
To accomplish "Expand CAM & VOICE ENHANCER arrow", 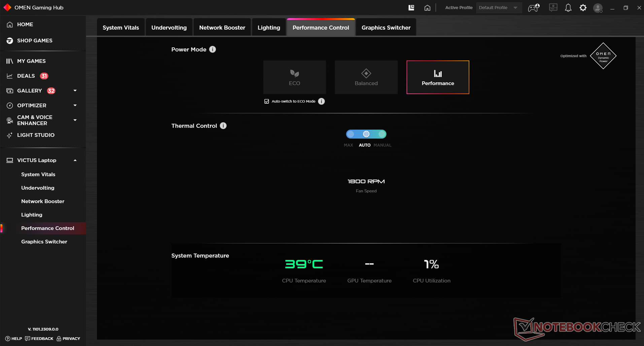I will pos(75,120).
